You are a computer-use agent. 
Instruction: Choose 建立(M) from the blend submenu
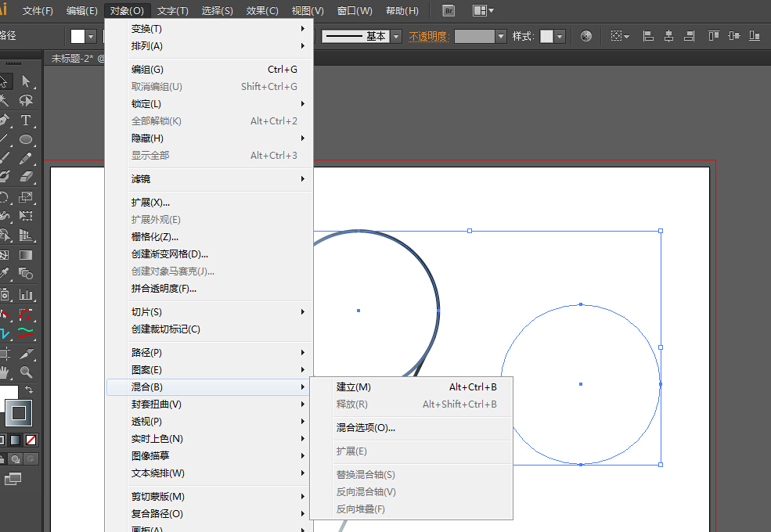tap(354, 386)
